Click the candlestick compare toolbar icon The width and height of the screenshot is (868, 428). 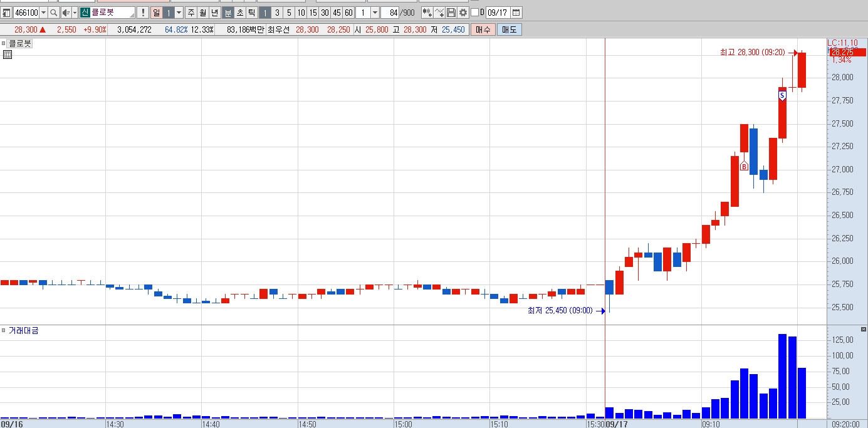[x=427, y=13]
